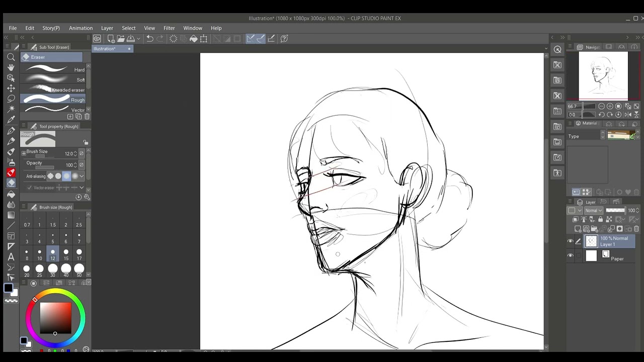Viewport: 644px width, 362px height.
Task: Select the Lasso selection tool
Action: [11, 99]
